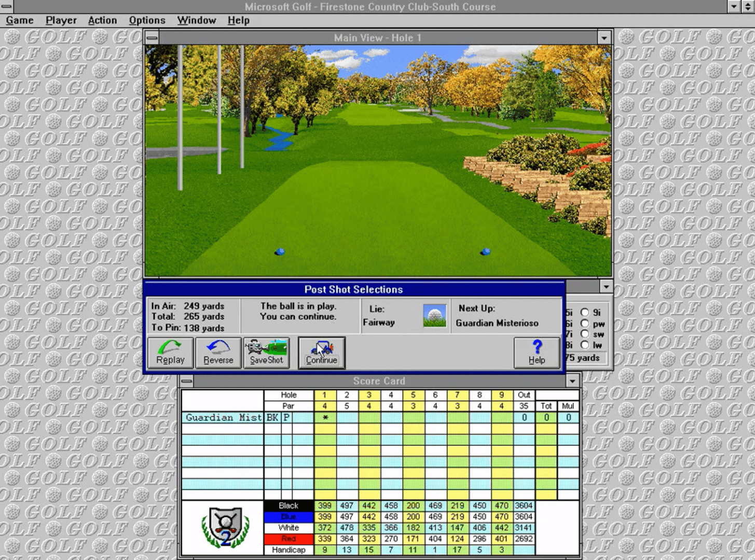Click the Mul column header
This screenshot has width=755, height=560.
point(568,406)
